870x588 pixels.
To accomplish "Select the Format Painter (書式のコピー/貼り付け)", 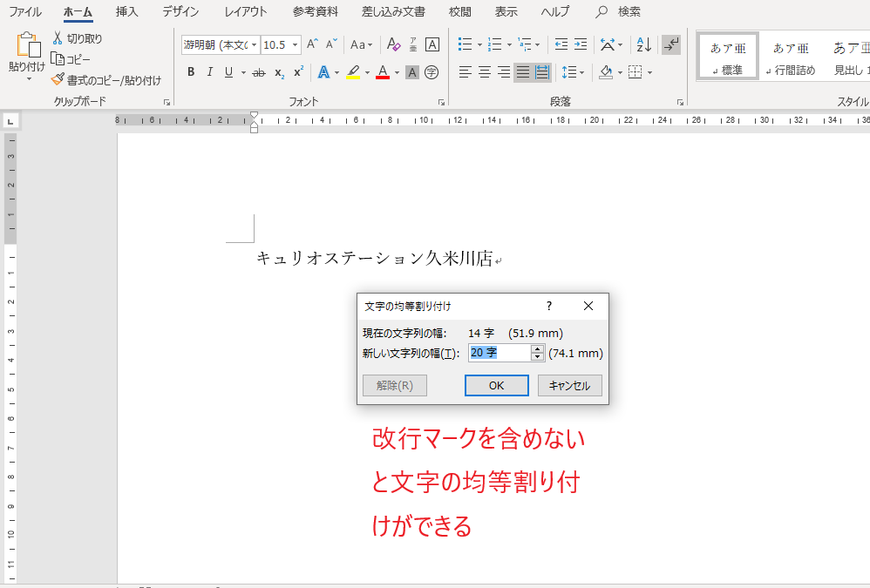I will coord(106,80).
